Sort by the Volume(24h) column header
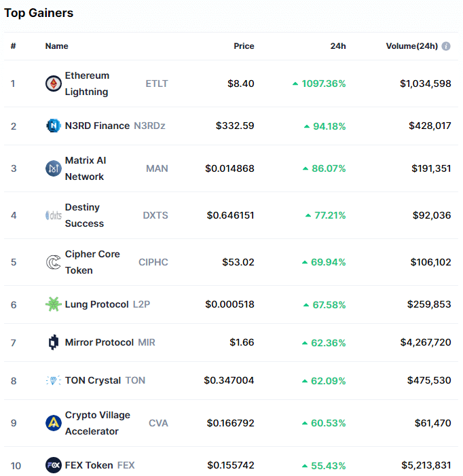 click(411, 46)
